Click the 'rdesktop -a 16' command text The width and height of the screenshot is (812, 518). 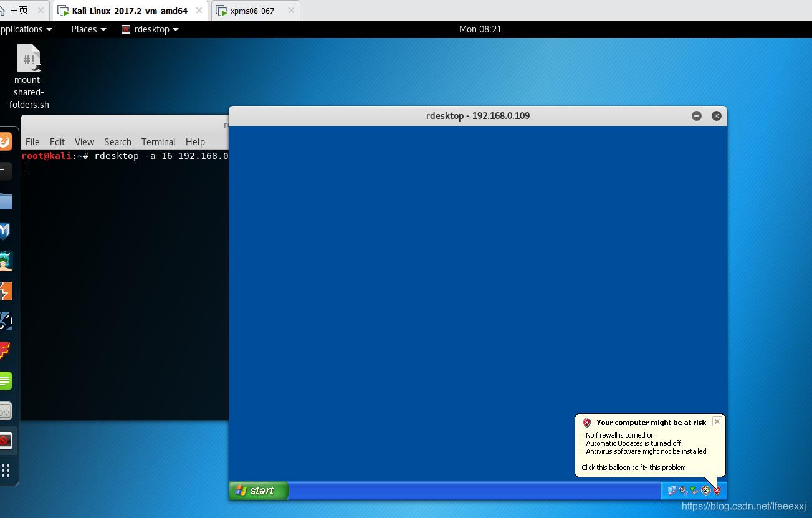(x=133, y=156)
